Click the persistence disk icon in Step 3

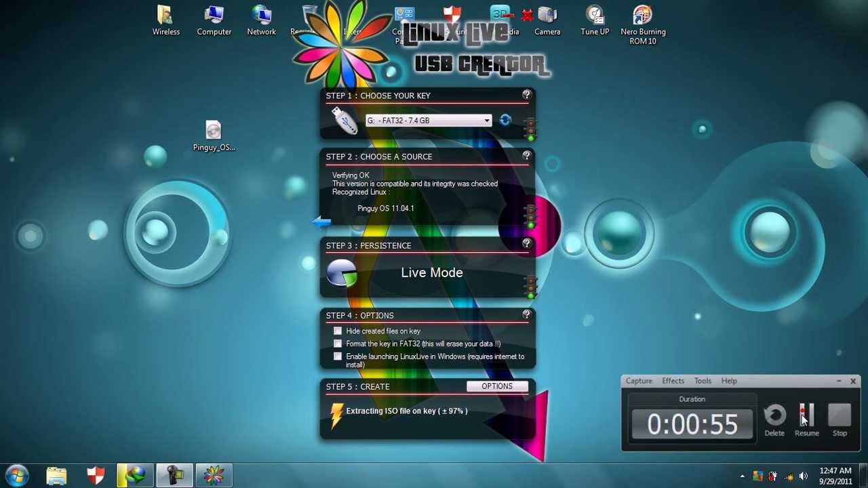pyautogui.click(x=342, y=273)
